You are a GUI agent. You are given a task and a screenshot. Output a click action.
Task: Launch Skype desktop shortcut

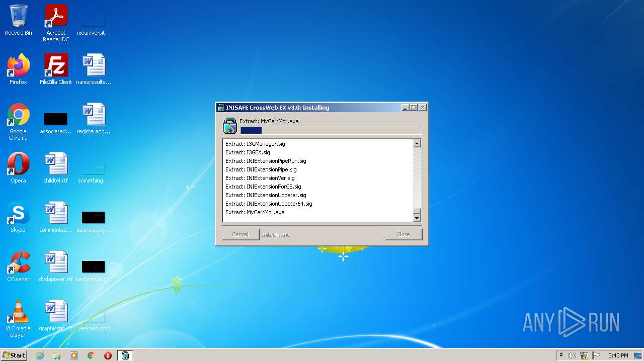point(18,218)
